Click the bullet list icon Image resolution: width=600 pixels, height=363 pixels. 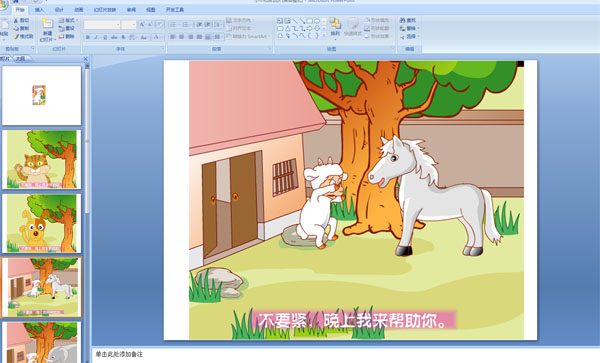click(173, 25)
